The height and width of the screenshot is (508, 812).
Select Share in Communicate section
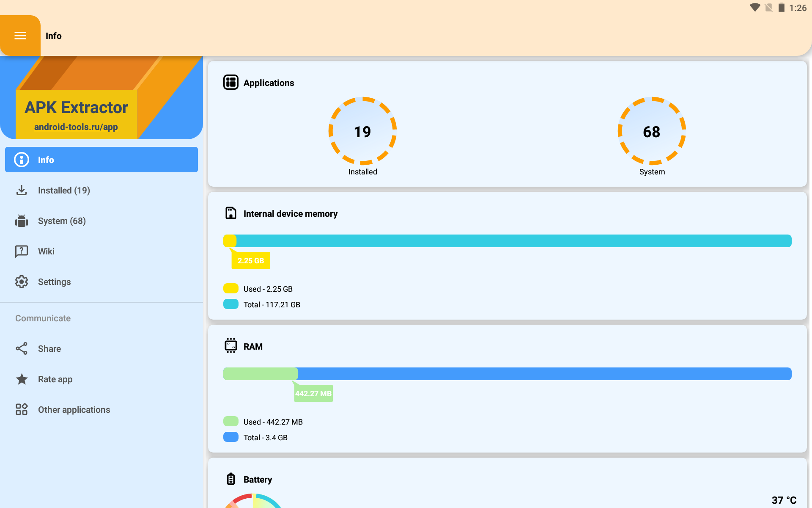coord(101,348)
